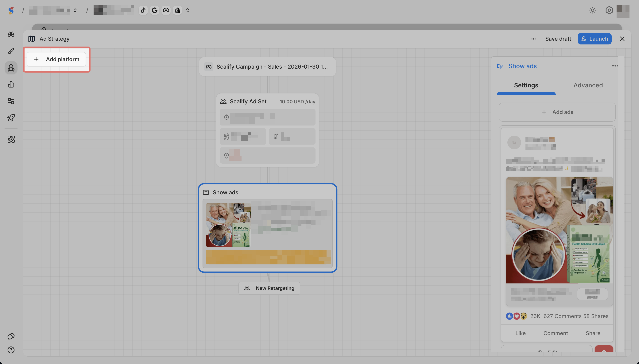Click the New Retargeting node button
The height and width of the screenshot is (364, 639).
pos(269,288)
